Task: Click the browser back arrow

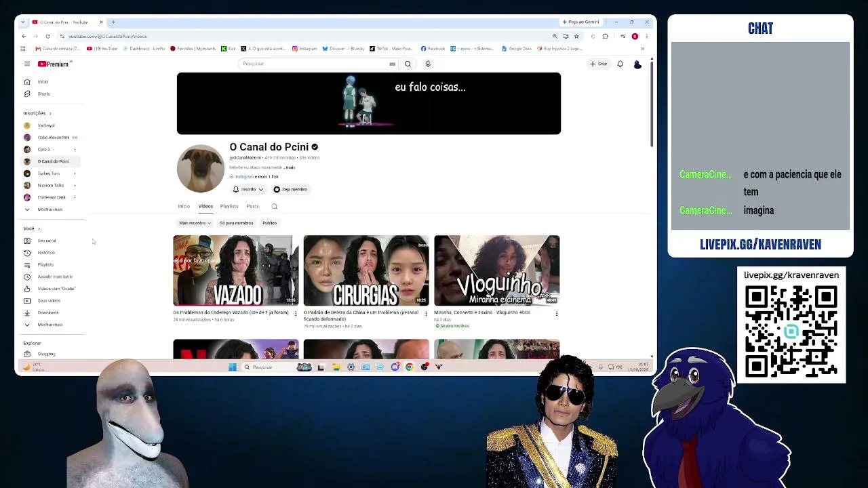Action: [x=24, y=36]
